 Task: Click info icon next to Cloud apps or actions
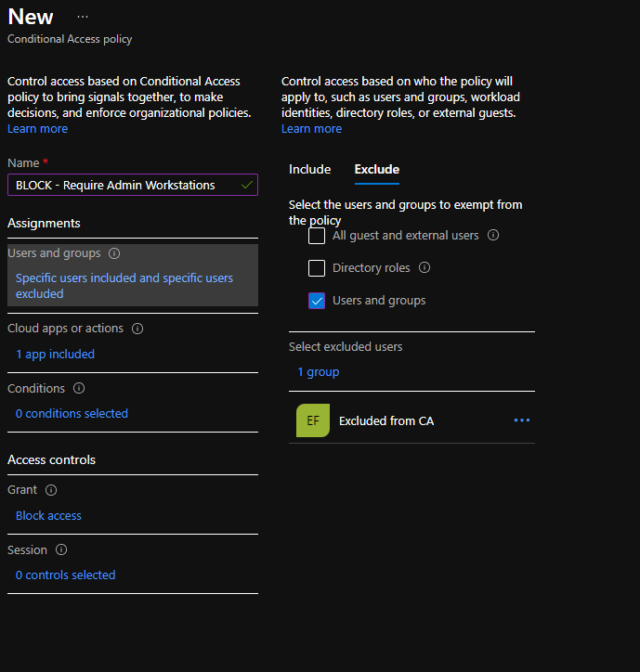[x=137, y=329]
